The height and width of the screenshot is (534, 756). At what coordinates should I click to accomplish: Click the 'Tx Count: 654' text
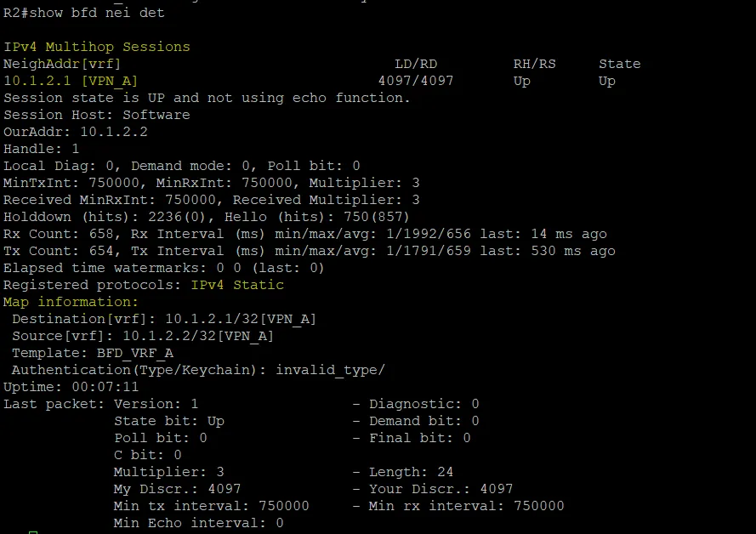[x=58, y=251]
